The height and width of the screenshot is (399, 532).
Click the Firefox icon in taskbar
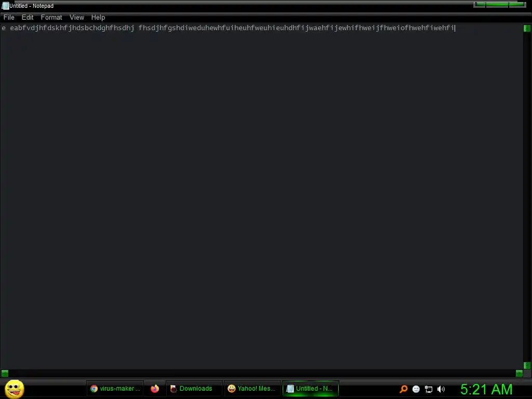tap(155, 389)
